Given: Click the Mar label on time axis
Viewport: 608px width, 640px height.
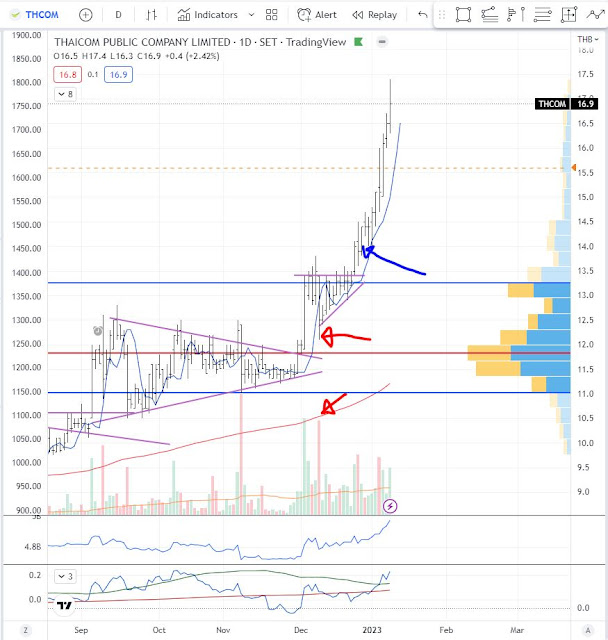Looking at the screenshot, I should point(517,630).
